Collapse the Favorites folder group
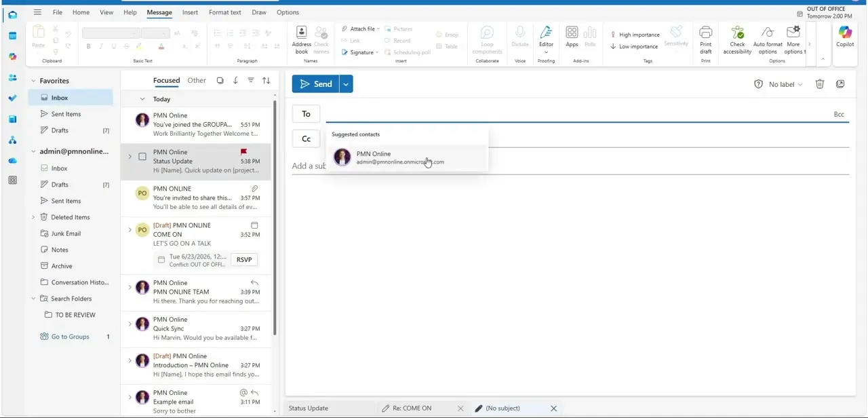Screen dimensions: 868x418 click(x=33, y=81)
